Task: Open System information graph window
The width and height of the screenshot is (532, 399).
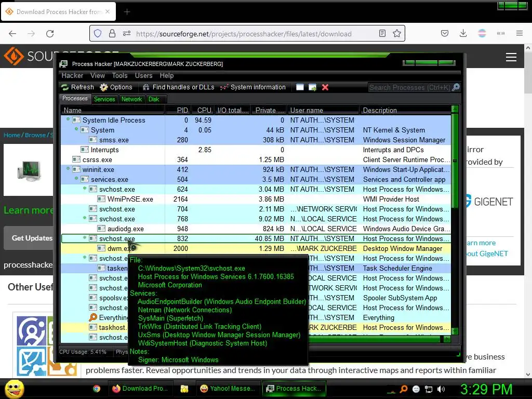Action: (253, 87)
